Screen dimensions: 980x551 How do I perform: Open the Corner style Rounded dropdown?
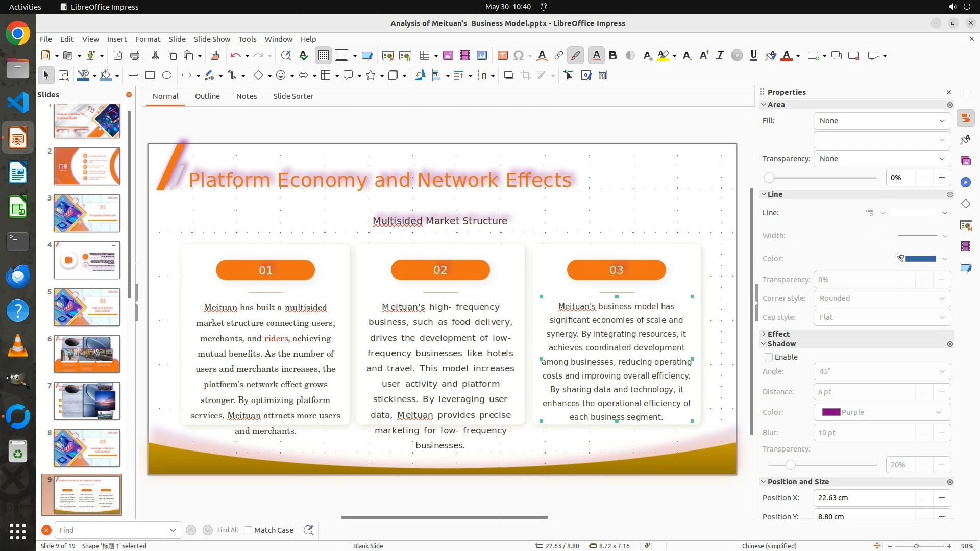click(x=881, y=298)
